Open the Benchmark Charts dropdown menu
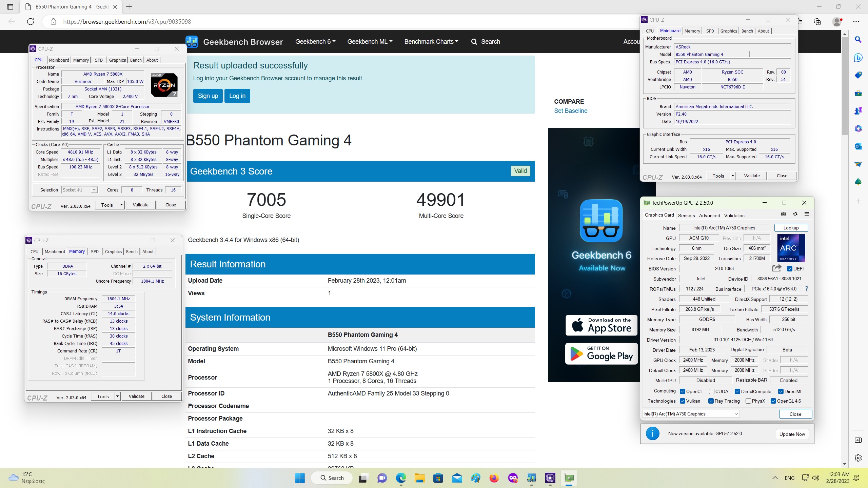868x488 pixels. click(x=431, y=41)
